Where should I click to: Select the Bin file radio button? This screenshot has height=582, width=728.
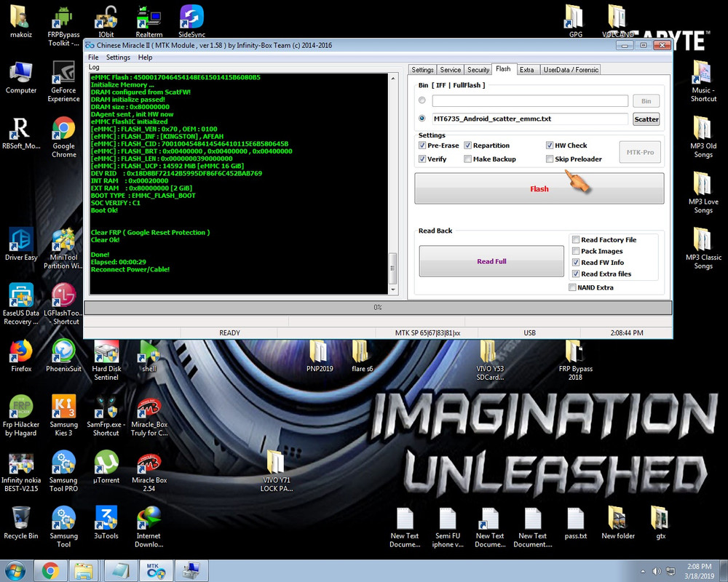tap(422, 100)
